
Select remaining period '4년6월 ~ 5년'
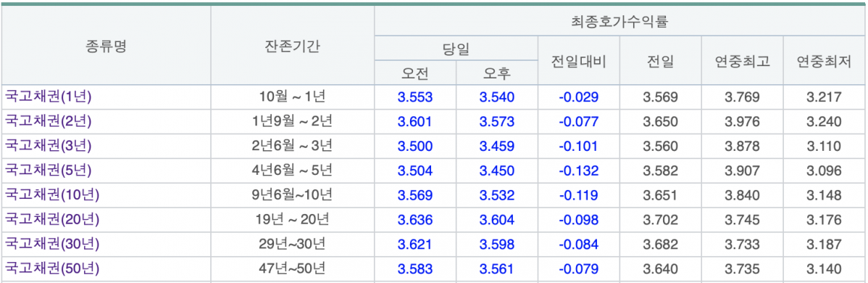click(x=292, y=171)
